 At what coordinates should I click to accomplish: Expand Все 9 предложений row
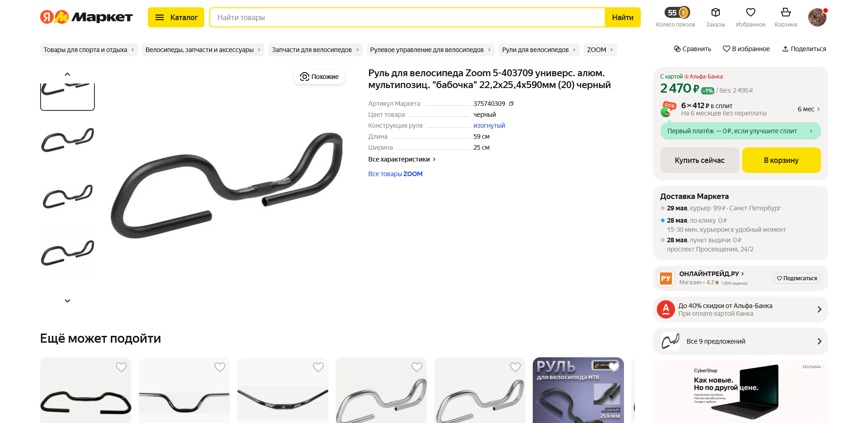click(x=741, y=341)
